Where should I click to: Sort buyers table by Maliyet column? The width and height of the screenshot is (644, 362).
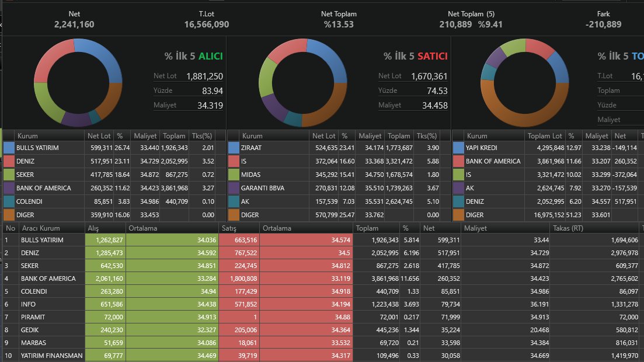(x=145, y=135)
